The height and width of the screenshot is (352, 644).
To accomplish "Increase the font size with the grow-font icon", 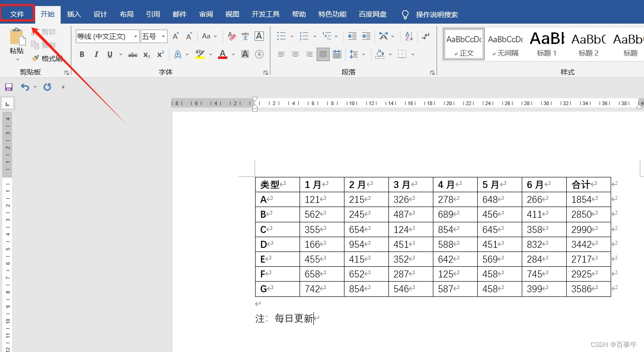I will [175, 36].
